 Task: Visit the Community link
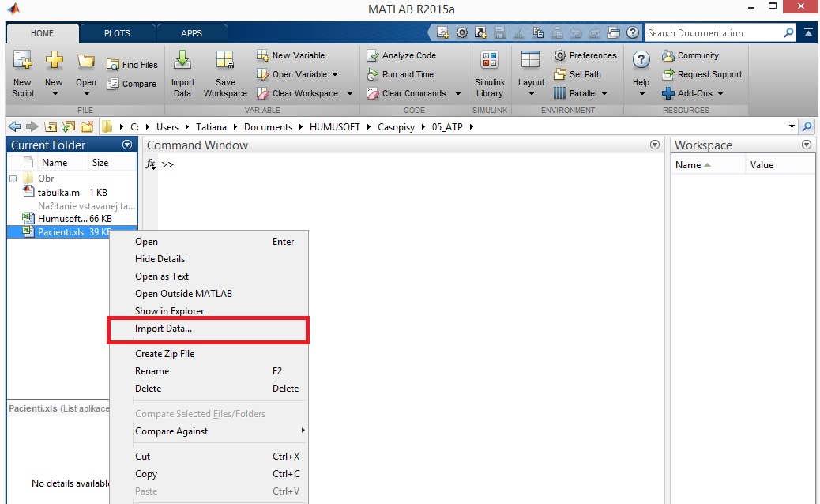690,55
